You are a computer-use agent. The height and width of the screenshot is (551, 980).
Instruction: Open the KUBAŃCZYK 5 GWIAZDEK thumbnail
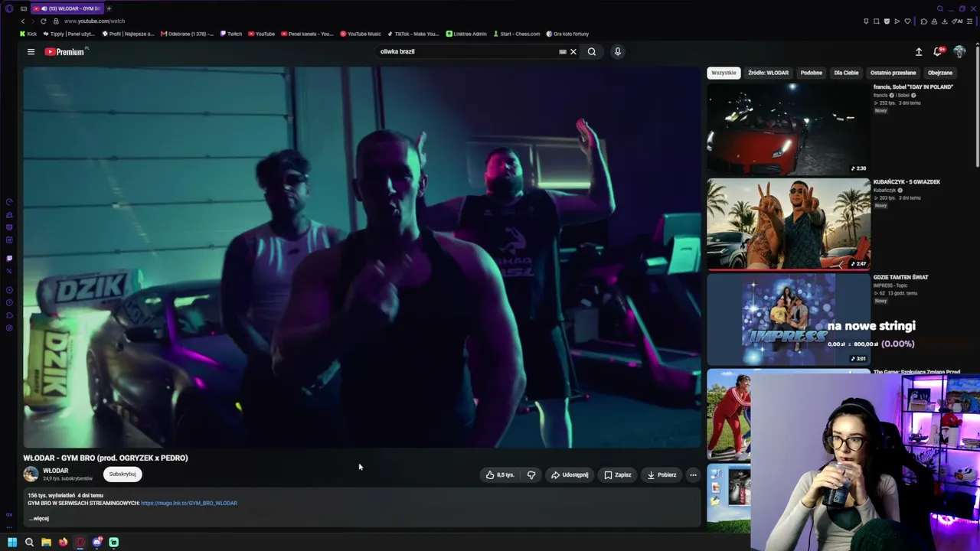tap(788, 224)
